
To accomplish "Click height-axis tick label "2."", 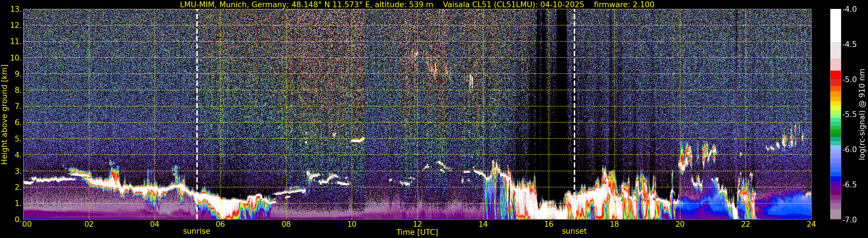I will [18, 188].
